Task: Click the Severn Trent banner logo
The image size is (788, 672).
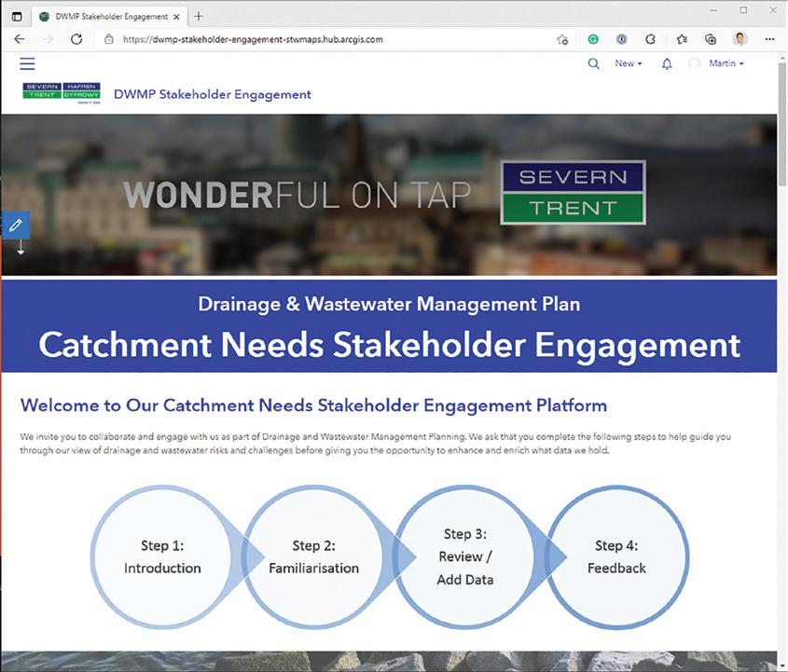Action: [x=573, y=192]
